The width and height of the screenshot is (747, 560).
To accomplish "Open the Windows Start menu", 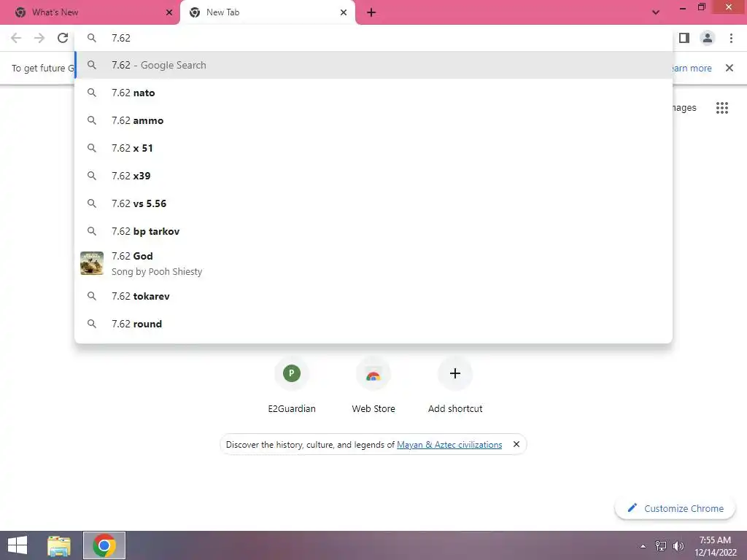I will point(18,545).
